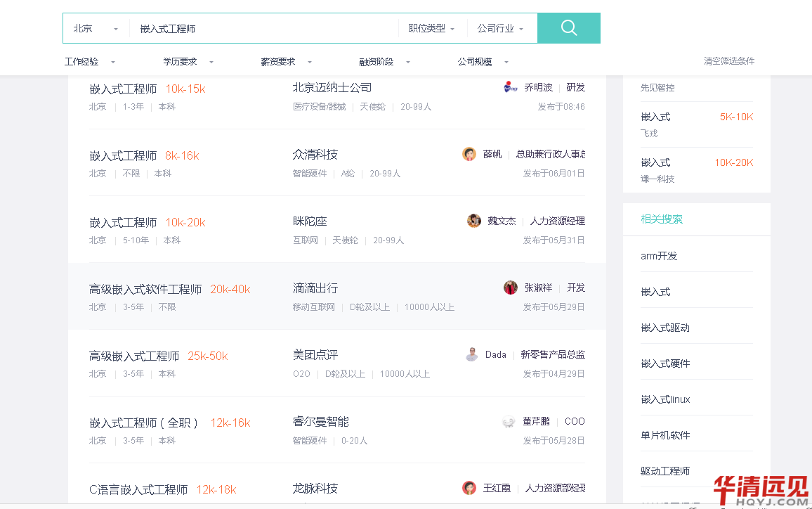812x509 pixels.
Task: Select related search arm开发
Action: [x=659, y=256]
